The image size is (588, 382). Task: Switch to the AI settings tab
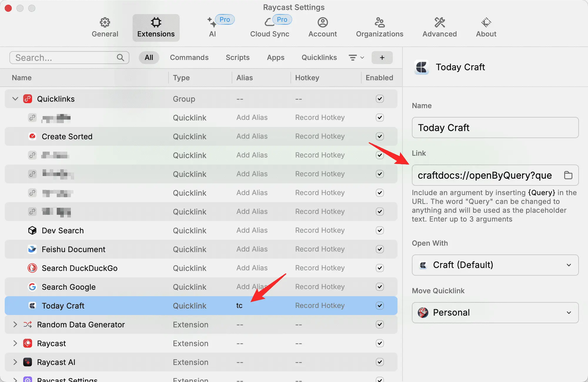213,28
